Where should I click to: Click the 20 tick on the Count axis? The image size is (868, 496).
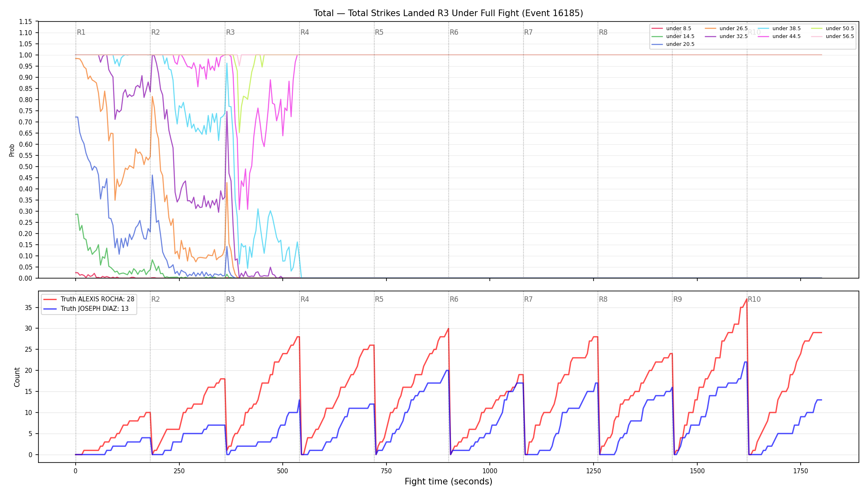tap(29, 371)
